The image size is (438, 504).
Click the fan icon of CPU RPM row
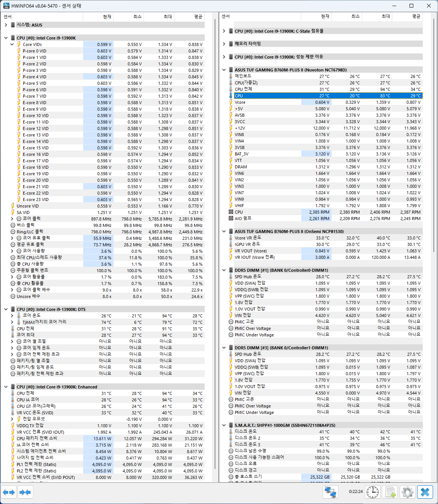point(231,212)
